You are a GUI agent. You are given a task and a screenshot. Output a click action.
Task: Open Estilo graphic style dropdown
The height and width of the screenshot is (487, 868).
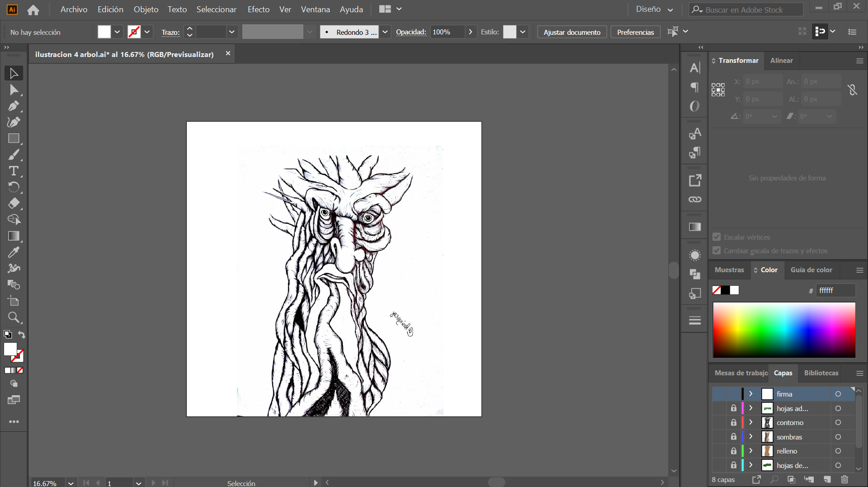click(523, 32)
